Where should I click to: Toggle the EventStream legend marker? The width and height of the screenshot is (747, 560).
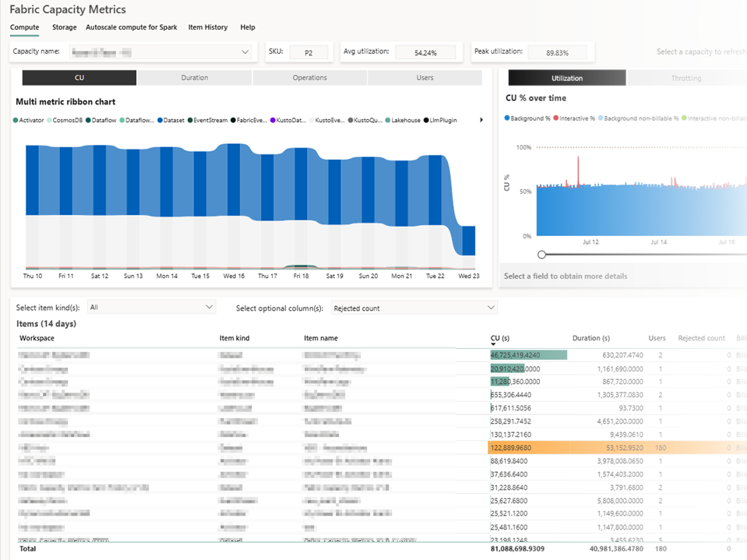[190, 120]
